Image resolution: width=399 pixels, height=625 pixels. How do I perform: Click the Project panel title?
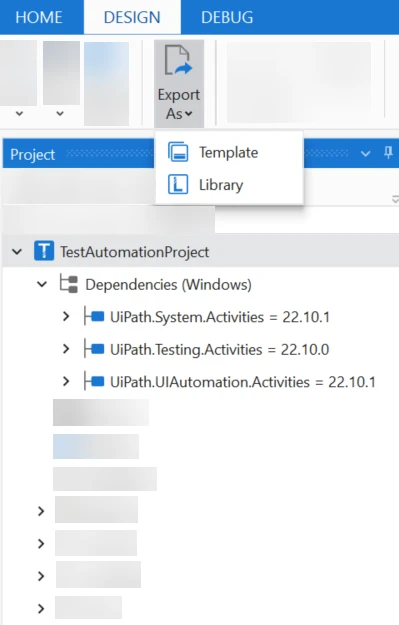coord(33,155)
